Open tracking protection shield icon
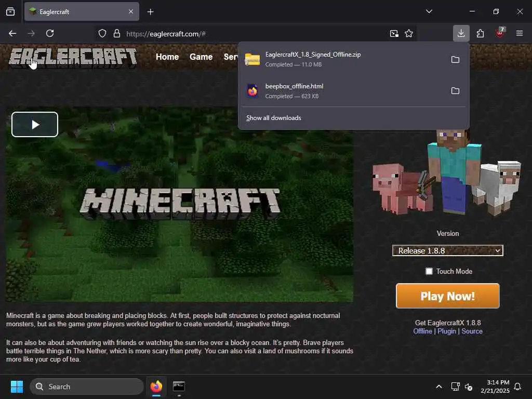Screen dimensions: 532x399 (102, 34)
